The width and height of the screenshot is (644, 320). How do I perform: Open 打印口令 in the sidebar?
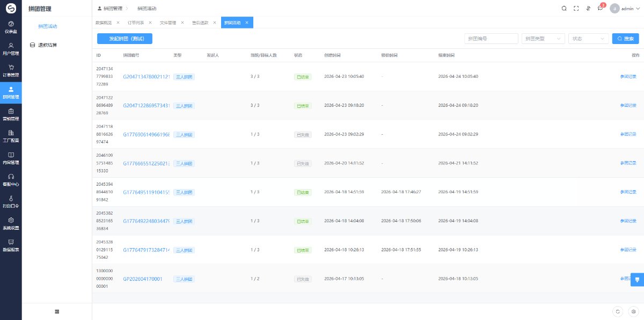pos(11,201)
